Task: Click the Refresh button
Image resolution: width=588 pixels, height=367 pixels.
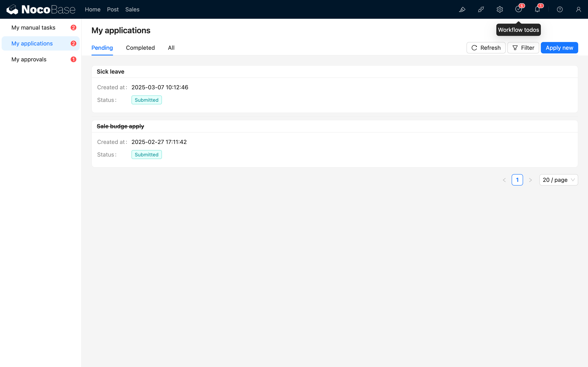Action: (x=486, y=47)
